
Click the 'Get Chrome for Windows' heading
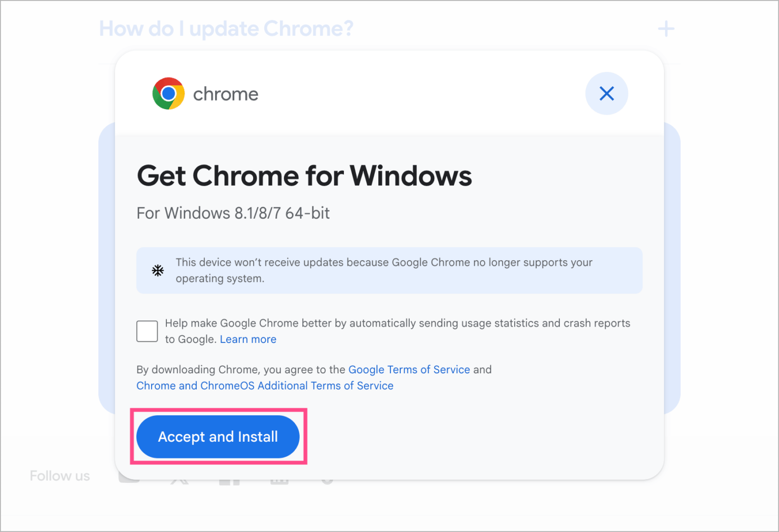[304, 176]
